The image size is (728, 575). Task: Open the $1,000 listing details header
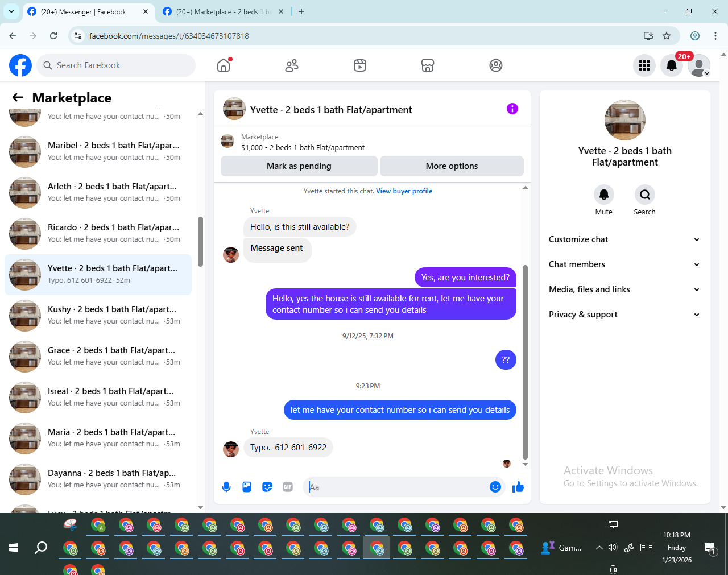(372, 142)
